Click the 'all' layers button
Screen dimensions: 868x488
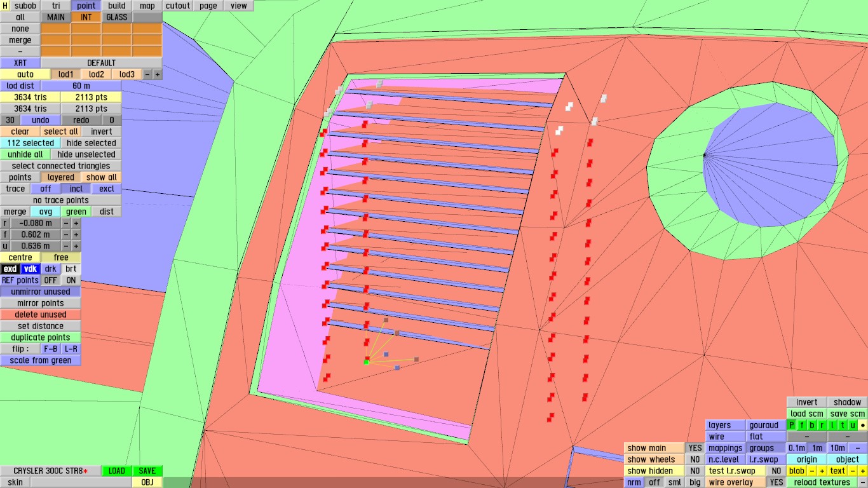20,17
